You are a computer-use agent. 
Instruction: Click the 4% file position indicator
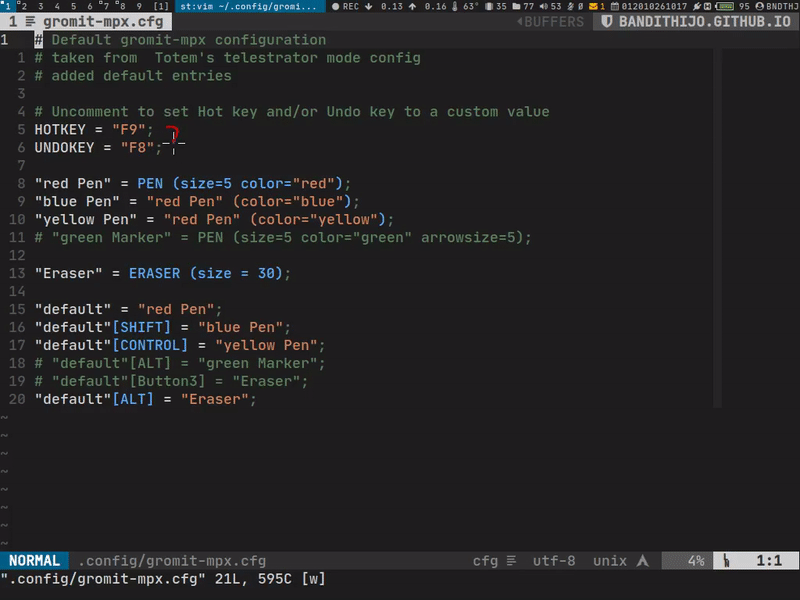[x=695, y=561]
